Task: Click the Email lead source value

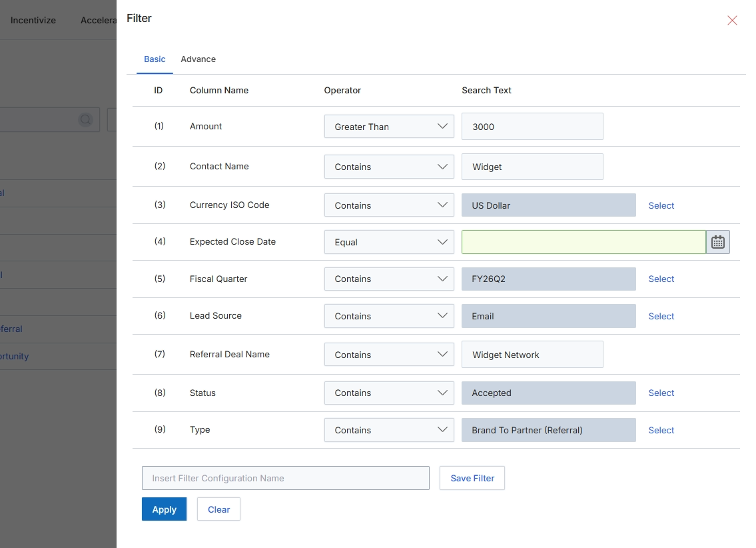Action: 549,316
